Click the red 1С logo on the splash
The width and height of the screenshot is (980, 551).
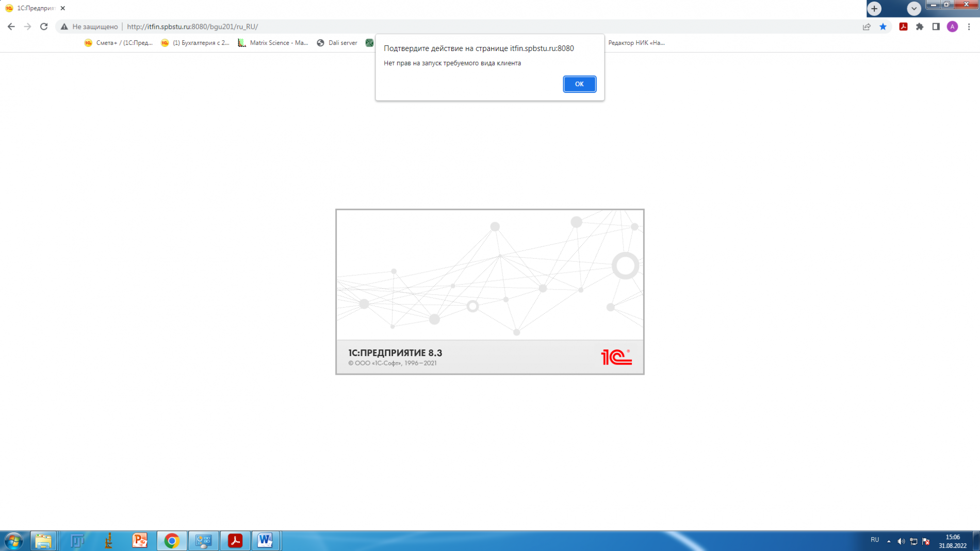coord(616,357)
